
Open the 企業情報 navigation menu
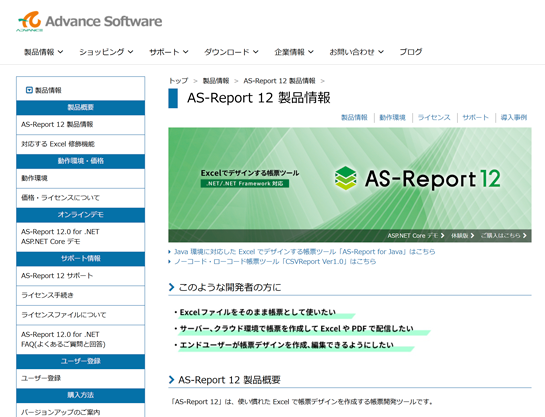click(x=294, y=52)
